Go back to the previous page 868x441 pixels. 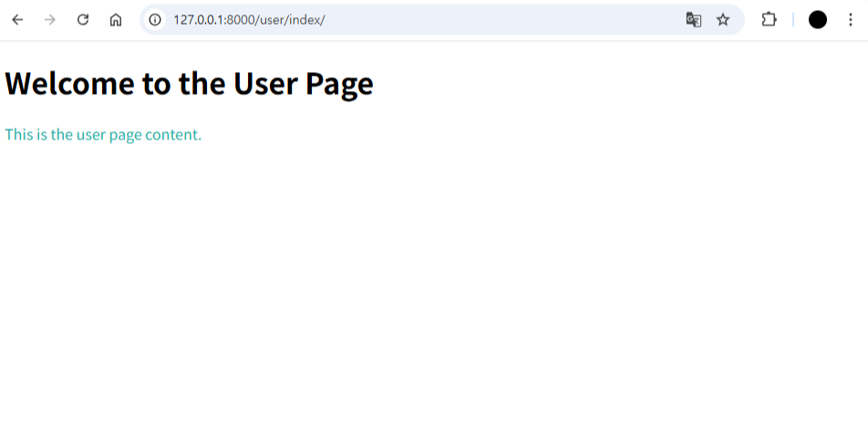click(17, 20)
